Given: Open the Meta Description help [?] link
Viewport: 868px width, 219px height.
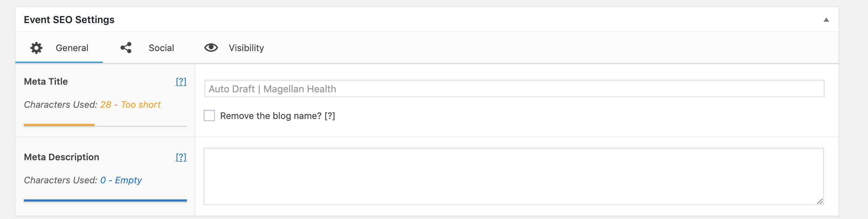Looking at the screenshot, I should (x=181, y=157).
